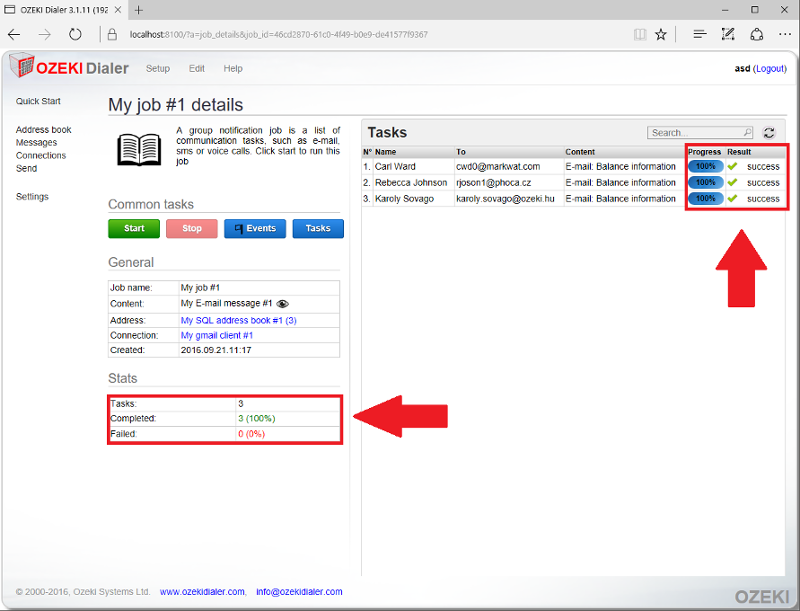Click the browser back arrow
The width and height of the screenshot is (800, 611).
(15, 34)
